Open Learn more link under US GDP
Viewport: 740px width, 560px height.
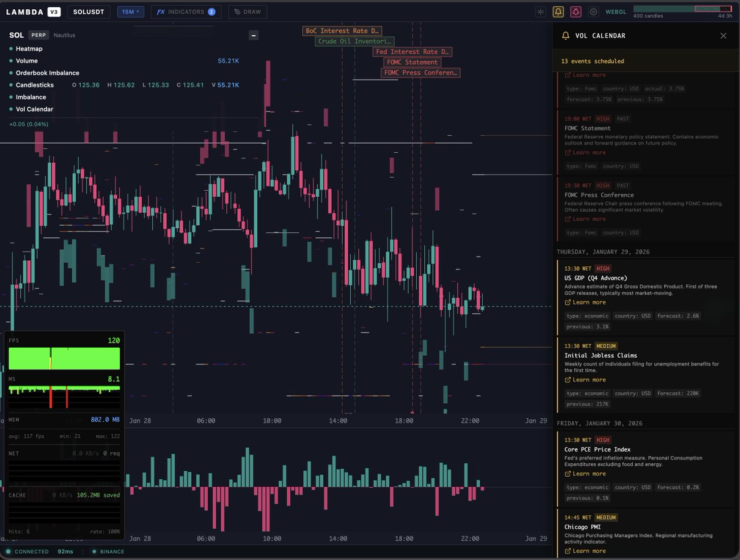click(585, 302)
